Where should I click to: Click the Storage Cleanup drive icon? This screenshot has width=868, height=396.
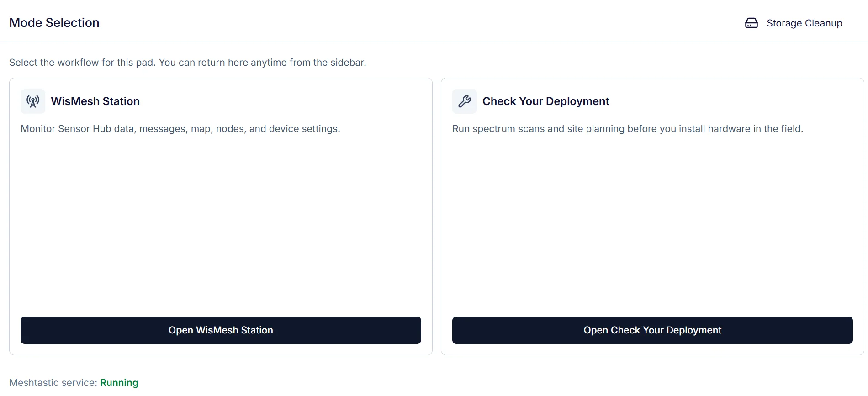752,23
